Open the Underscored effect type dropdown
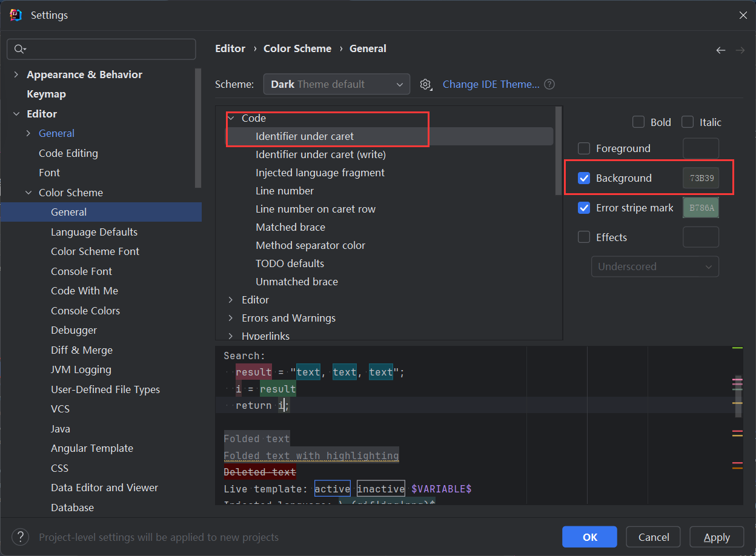The width and height of the screenshot is (756, 556). click(x=655, y=266)
